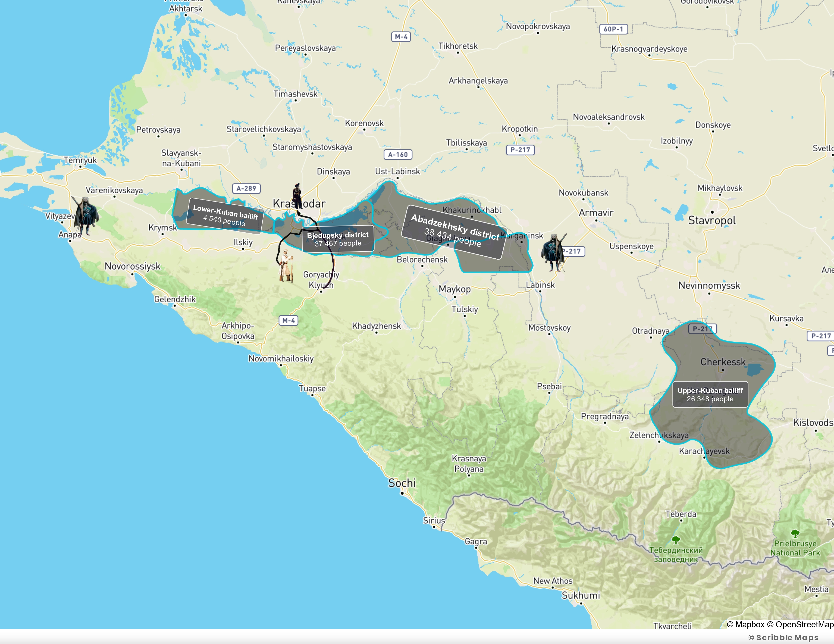Click the armed warrior figure near Kurganinsk
Image resolution: width=834 pixels, height=644 pixels.
coord(554,252)
